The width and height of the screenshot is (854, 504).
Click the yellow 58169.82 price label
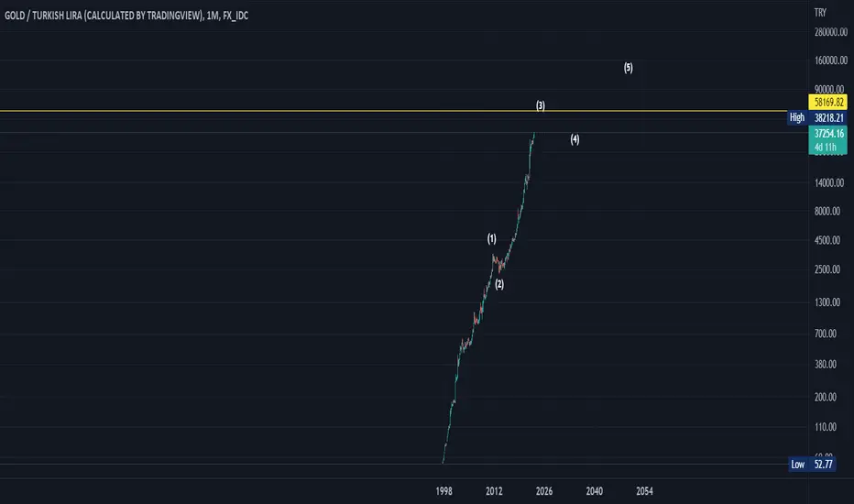coord(827,102)
